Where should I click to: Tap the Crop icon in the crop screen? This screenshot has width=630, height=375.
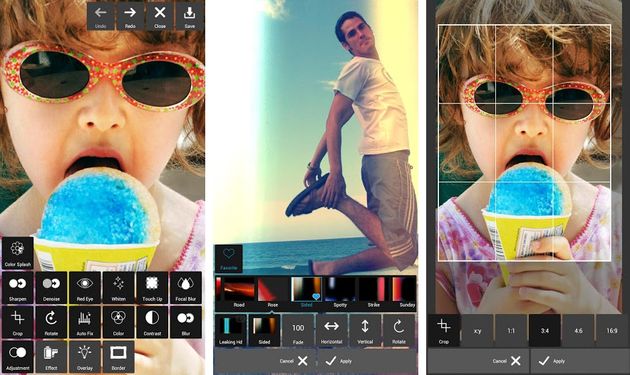pyautogui.click(x=444, y=331)
